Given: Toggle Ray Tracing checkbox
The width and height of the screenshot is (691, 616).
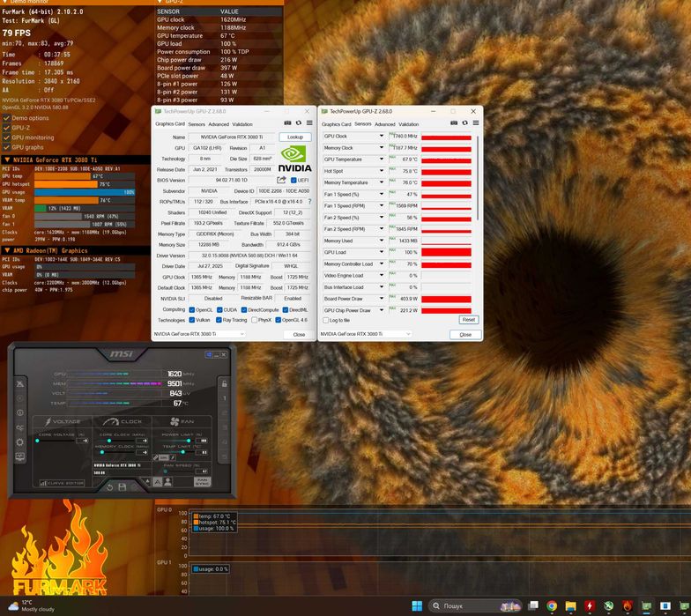Looking at the screenshot, I should pyautogui.click(x=219, y=321).
